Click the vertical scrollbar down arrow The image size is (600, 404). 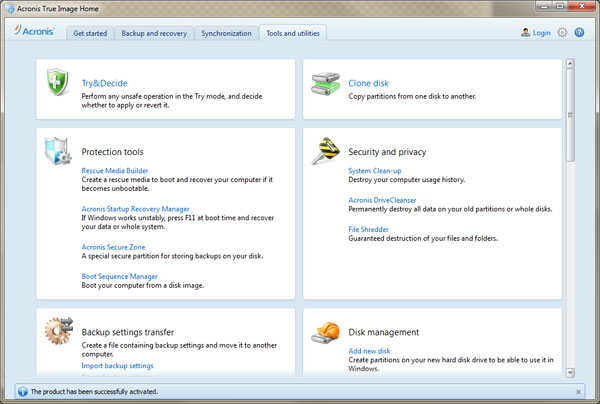click(x=569, y=371)
